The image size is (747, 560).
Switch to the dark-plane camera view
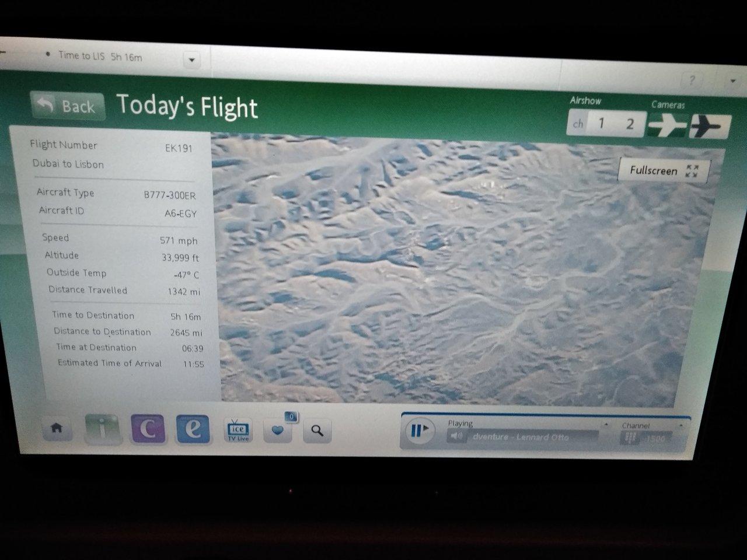(x=709, y=126)
